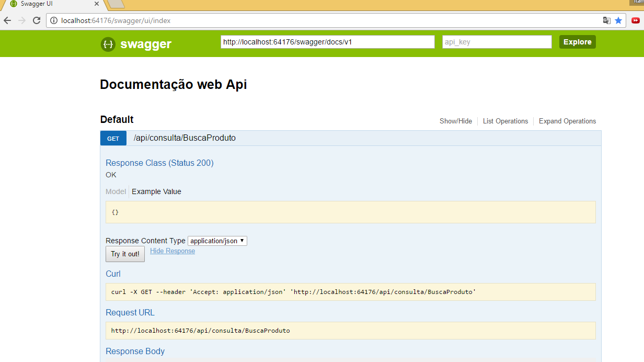Image resolution: width=644 pixels, height=362 pixels.
Task: Click the browser back arrow
Action: (7, 21)
